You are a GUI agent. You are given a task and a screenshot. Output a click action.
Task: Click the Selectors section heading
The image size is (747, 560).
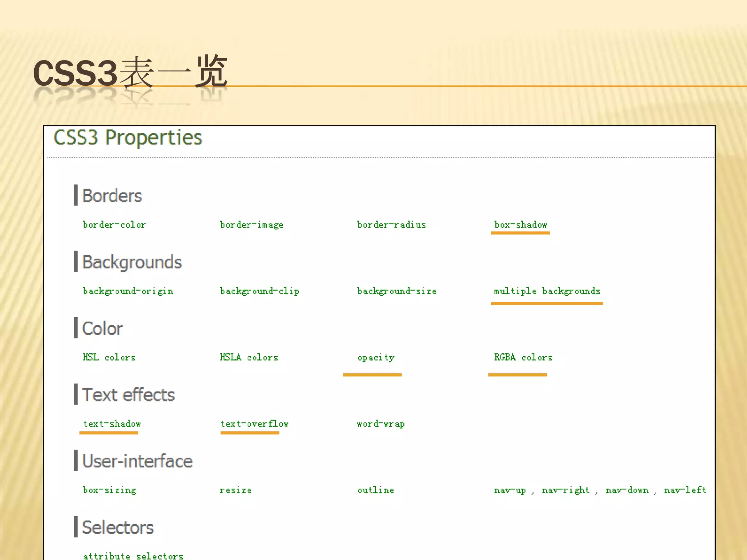pos(118,528)
